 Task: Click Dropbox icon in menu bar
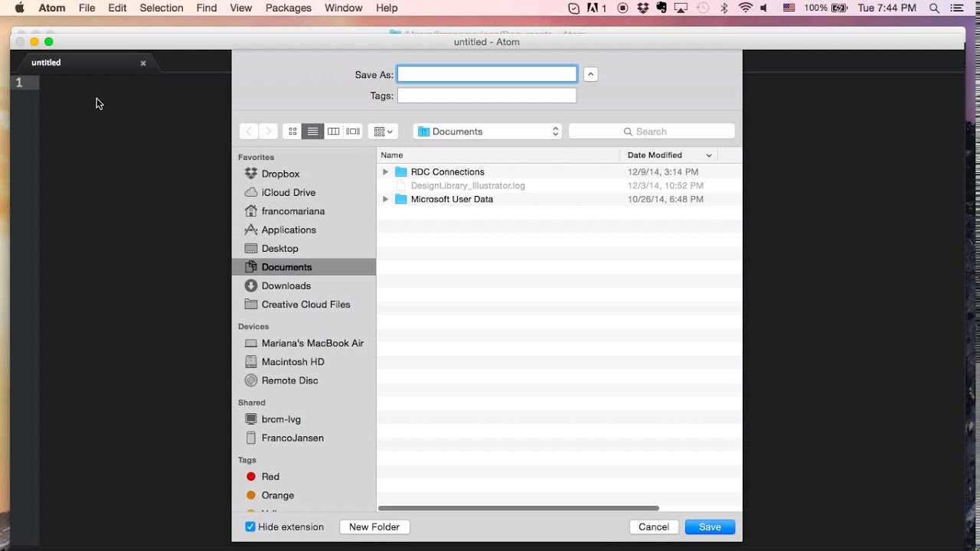point(643,8)
